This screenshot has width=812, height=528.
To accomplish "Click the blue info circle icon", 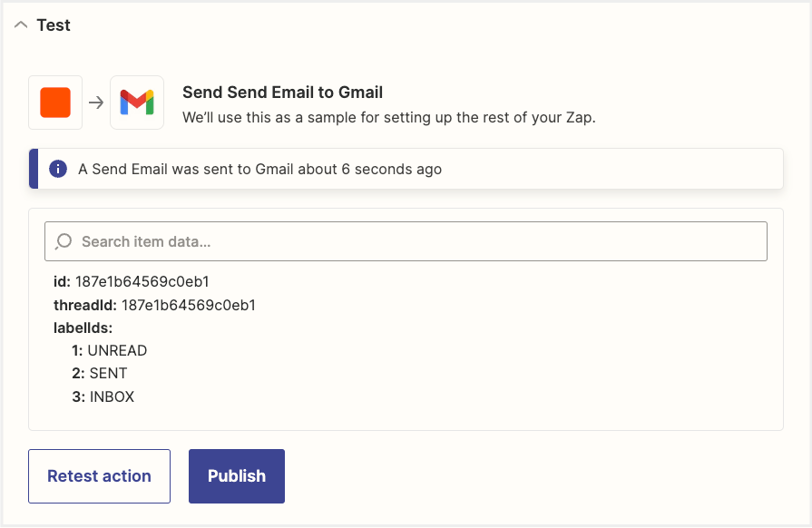I will pos(58,169).
